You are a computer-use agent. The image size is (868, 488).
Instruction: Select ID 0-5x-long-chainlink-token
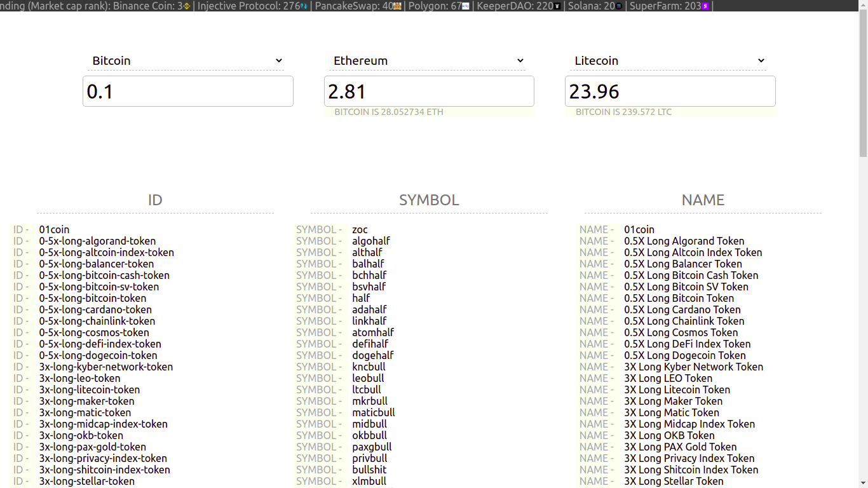pos(97,322)
